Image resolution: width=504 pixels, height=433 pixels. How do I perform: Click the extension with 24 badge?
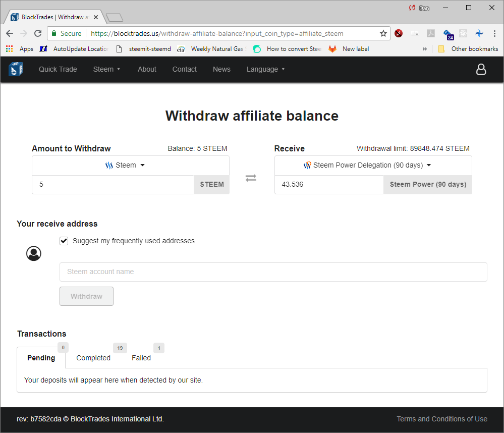pyautogui.click(x=449, y=34)
